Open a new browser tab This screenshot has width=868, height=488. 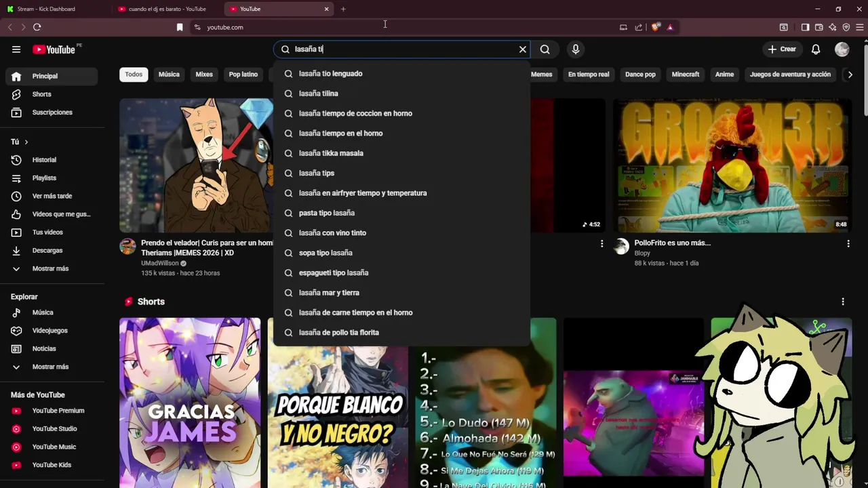coord(343,9)
